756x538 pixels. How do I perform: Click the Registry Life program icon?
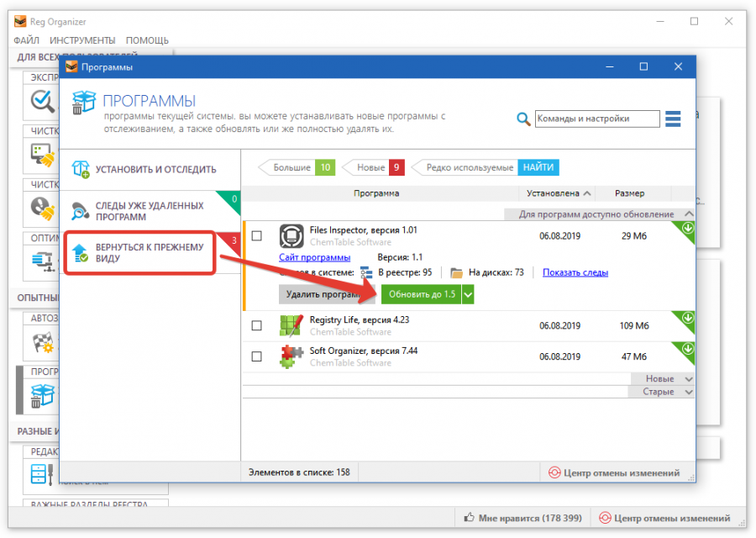point(291,325)
